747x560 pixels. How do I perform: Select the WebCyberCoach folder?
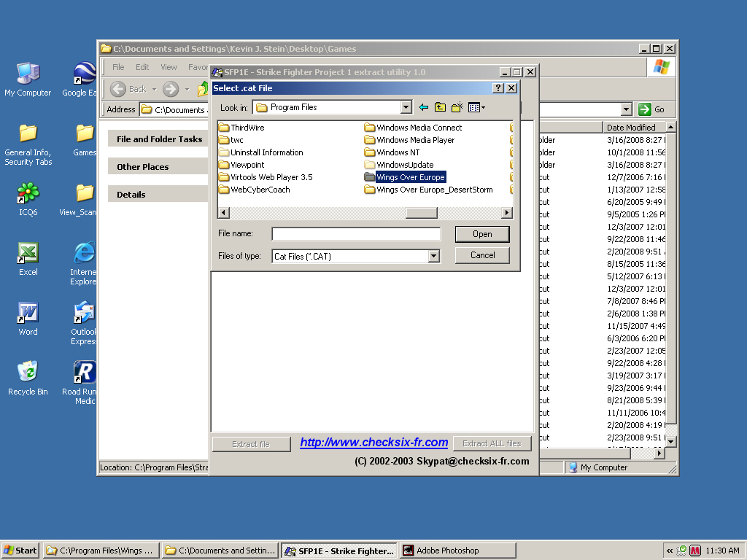pyautogui.click(x=255, y=190)
